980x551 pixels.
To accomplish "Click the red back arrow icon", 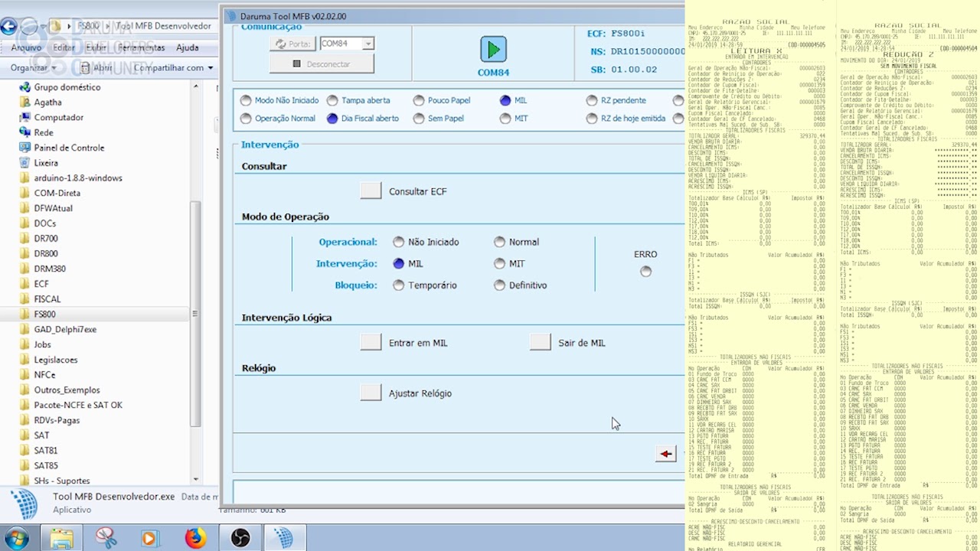I will click(666, 454).
